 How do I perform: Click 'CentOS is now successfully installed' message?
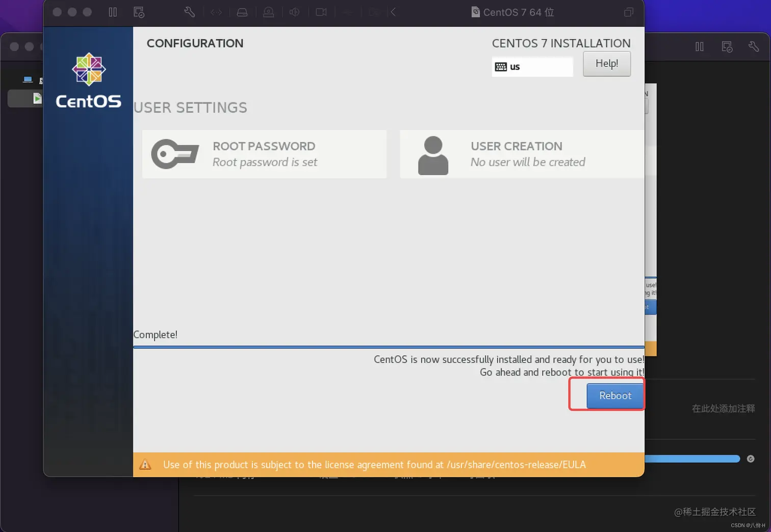click(x=509, y=359)
